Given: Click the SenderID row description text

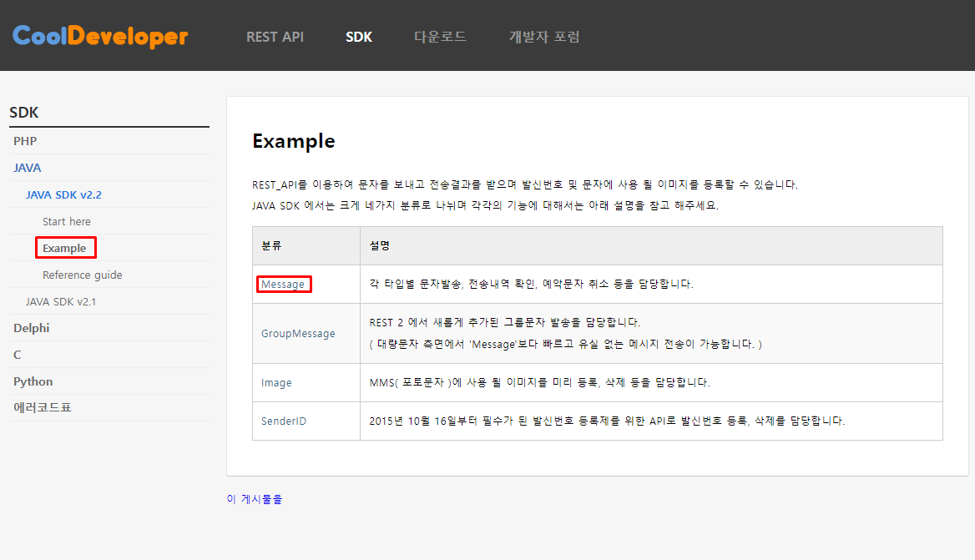Looking at the screenshot, I should 607,421.
